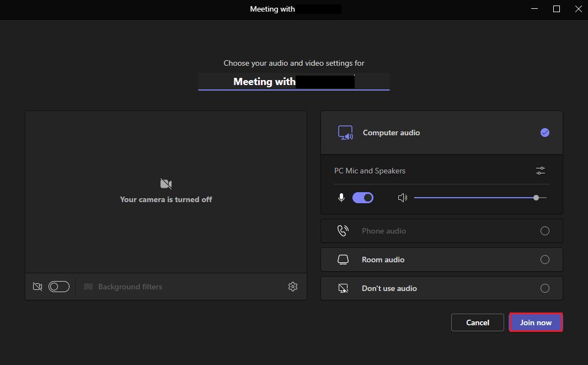Click the PC Mic and Speakers label
The image size is (588, 365).
(370, 171)
